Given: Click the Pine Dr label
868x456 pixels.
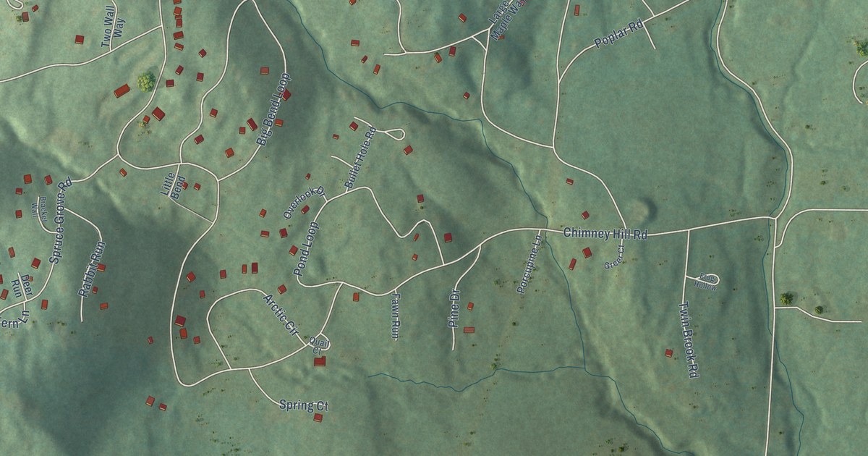Looking at the screenshot, I should (455, 310).
